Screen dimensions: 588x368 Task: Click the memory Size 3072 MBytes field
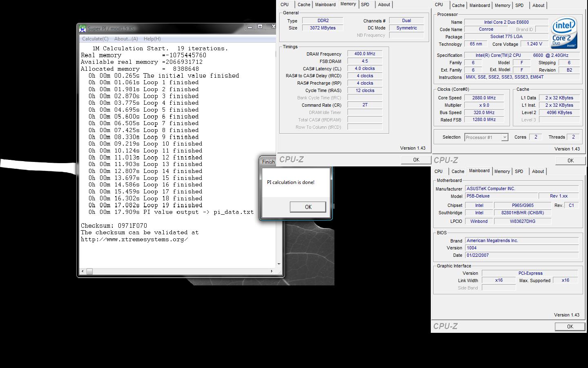tap(323, 28)
